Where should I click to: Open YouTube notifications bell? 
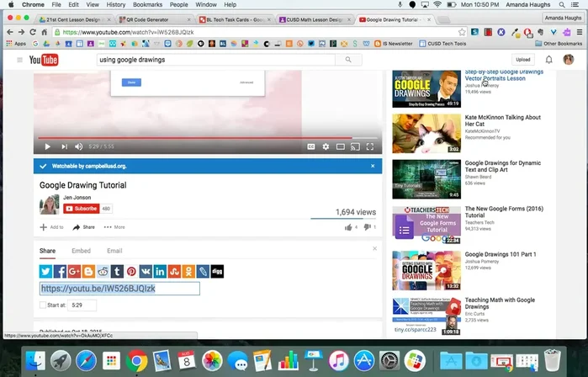tap(549, 60)
